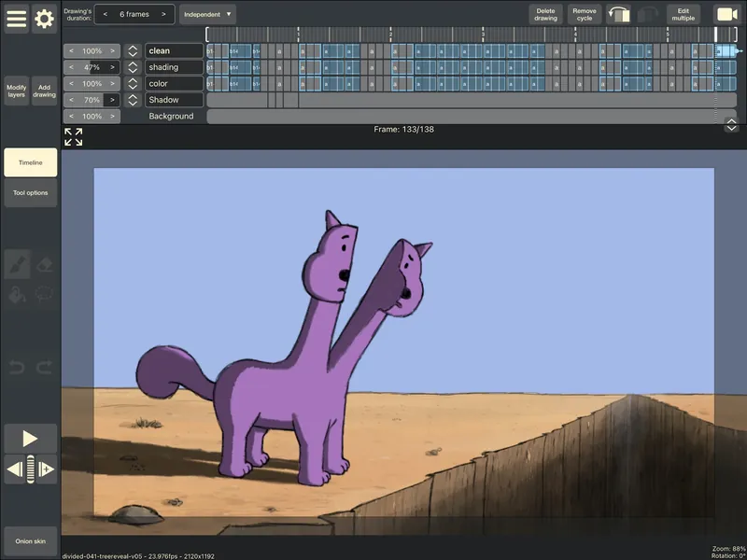747x560 pixels.
Task: Select the Eraser tool
Action: (45, 264)
